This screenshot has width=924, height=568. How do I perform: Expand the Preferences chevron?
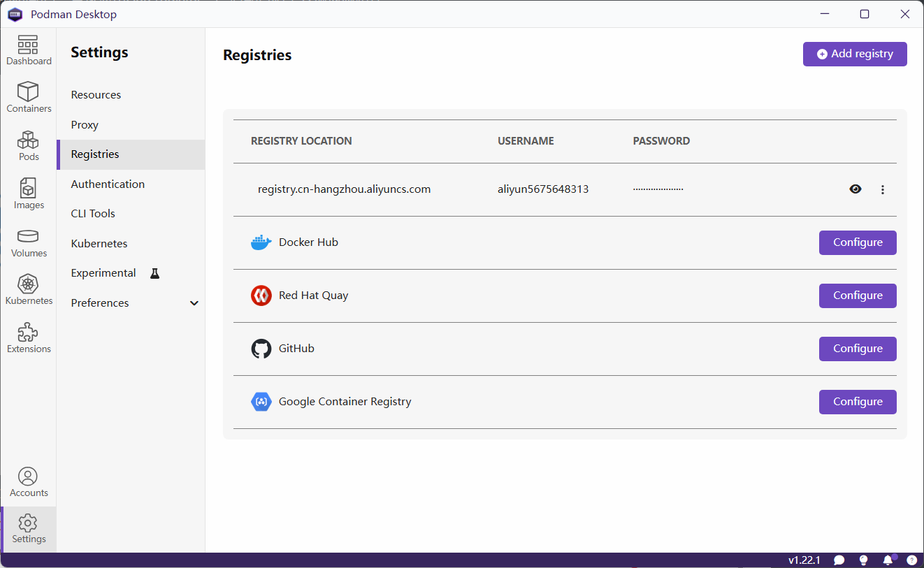coord(194,303)
